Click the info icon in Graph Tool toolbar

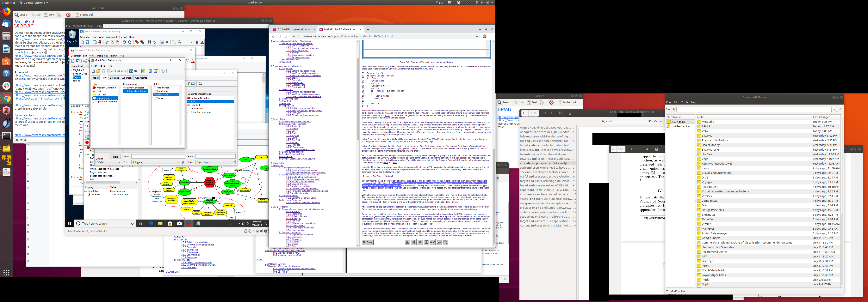pos(163,71)
